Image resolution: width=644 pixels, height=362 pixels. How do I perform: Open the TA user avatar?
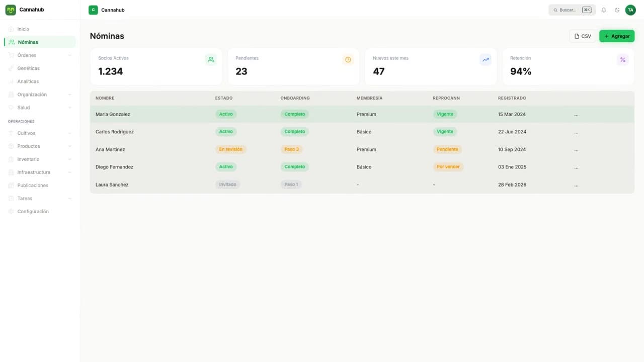[630, 10]
